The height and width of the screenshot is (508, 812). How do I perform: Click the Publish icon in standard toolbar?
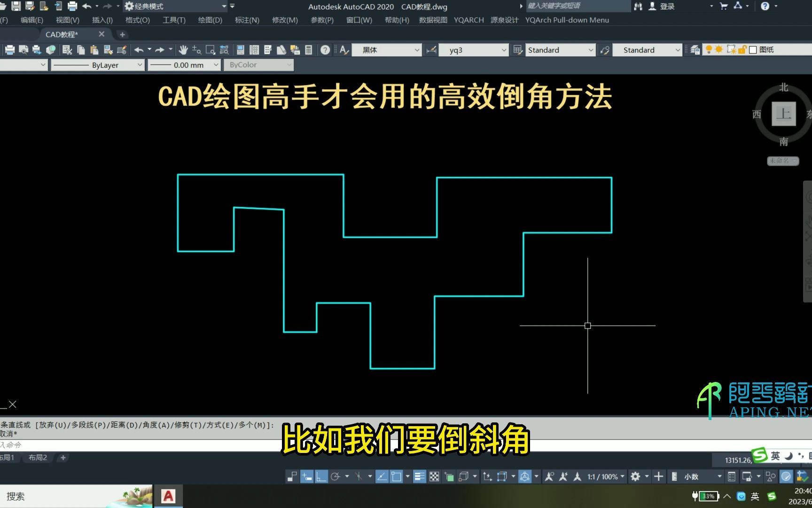37,50
